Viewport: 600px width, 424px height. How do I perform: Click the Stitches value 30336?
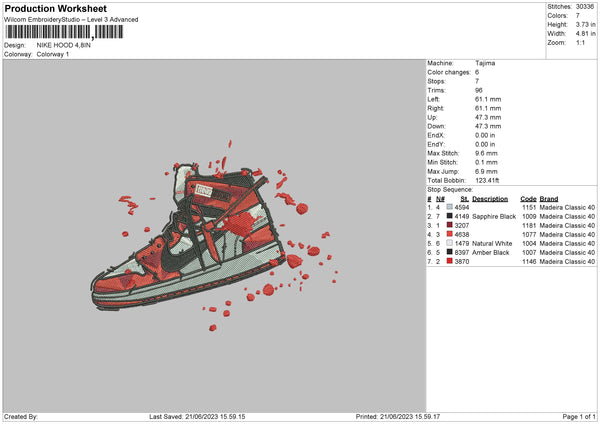click(x=585, y=7)
